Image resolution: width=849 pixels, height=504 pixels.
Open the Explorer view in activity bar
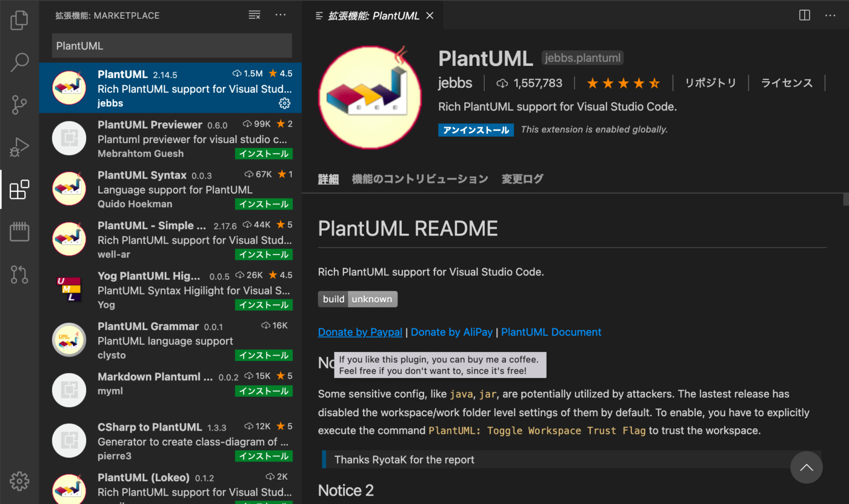point(19,20)
